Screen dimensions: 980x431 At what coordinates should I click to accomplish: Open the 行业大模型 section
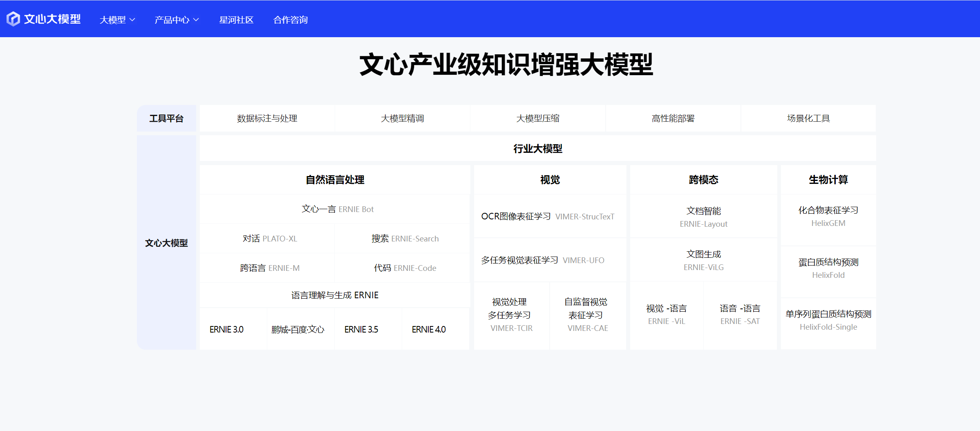pyautogui.click(x=537, y=148)
